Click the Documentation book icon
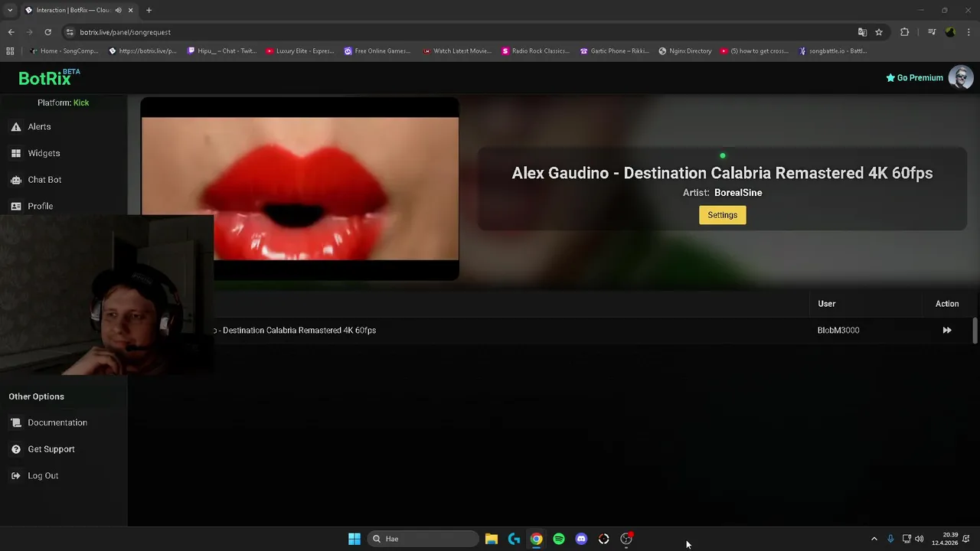This screenshot has height=551, width=980. tap(16, 422)
